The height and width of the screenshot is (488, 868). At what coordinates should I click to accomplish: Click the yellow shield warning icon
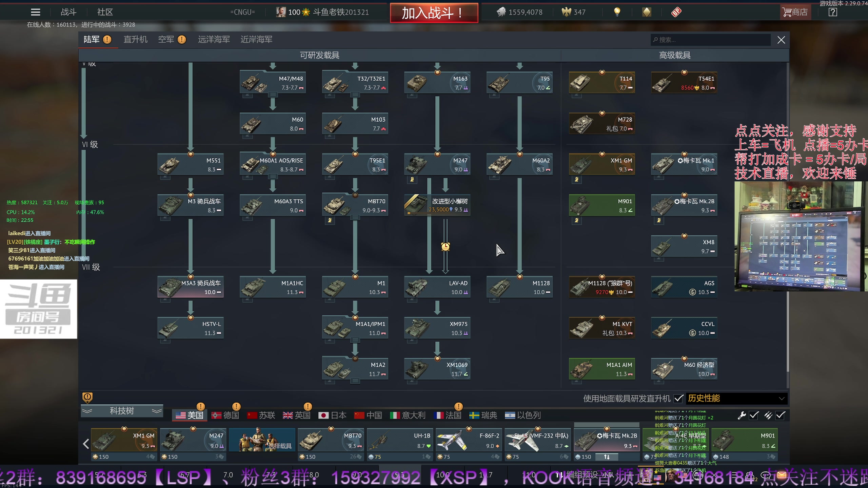tap(87, 397)
